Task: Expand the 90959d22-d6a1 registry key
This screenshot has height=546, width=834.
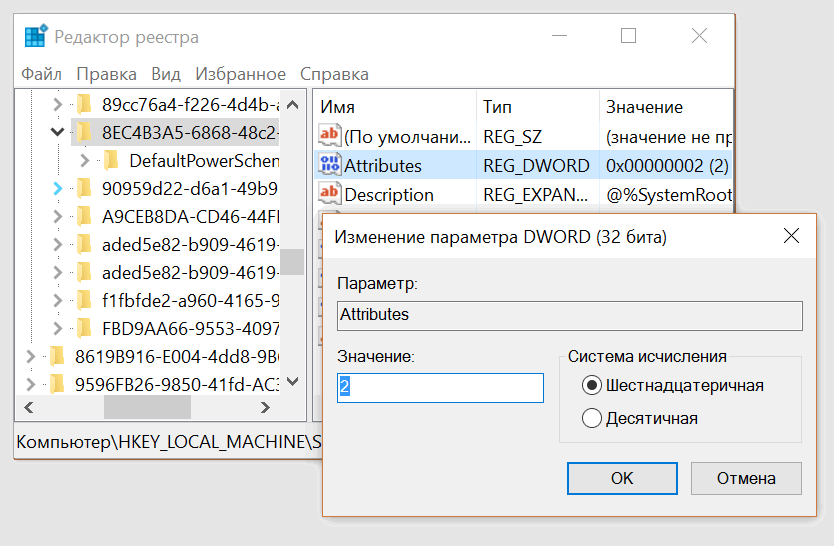Action: click(x=58, y=188)
